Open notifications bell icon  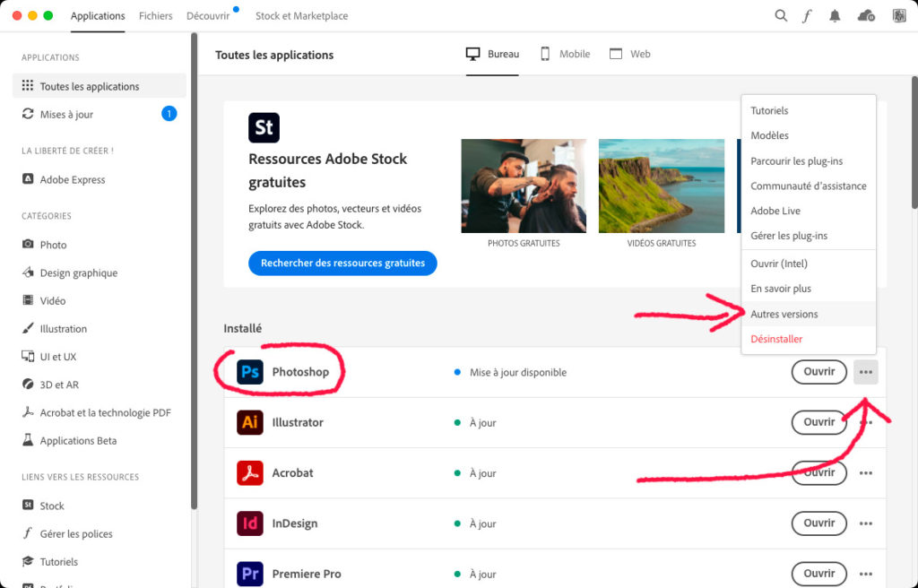(x=835, y=16)
